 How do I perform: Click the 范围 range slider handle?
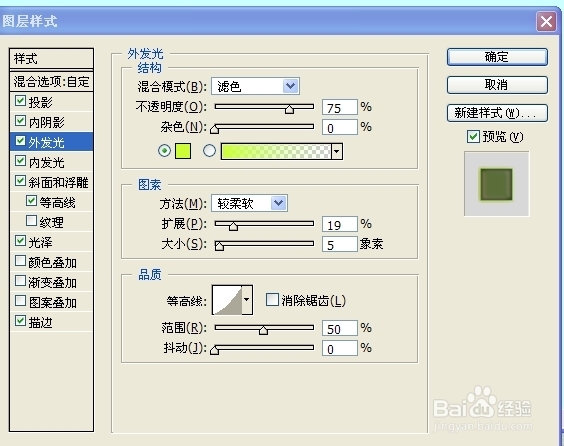(x=263, y=330)
